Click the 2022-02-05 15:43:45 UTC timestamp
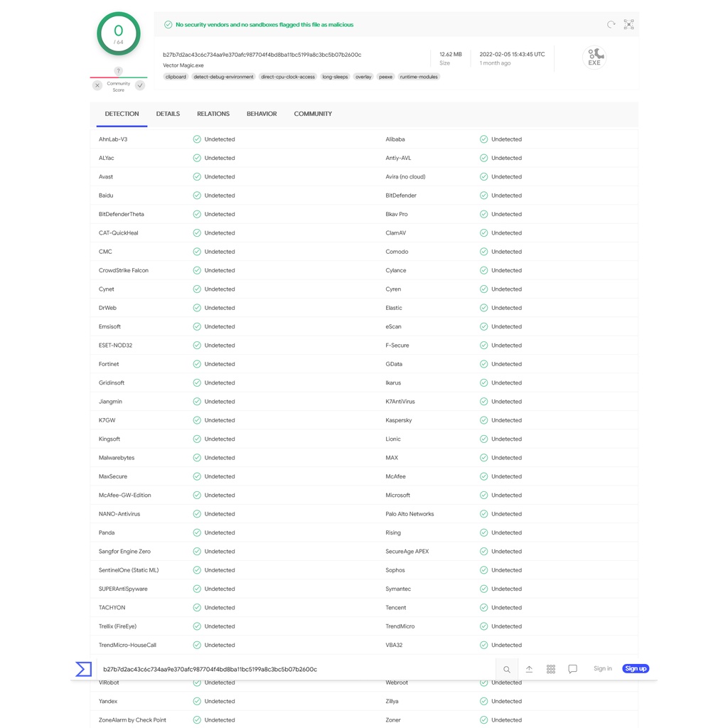 click(512, 54)
